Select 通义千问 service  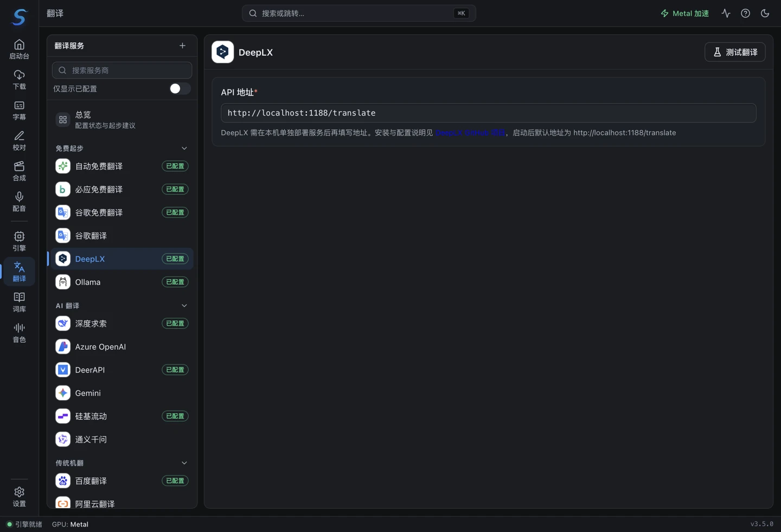pyautogui.click(x=122, y=440)
